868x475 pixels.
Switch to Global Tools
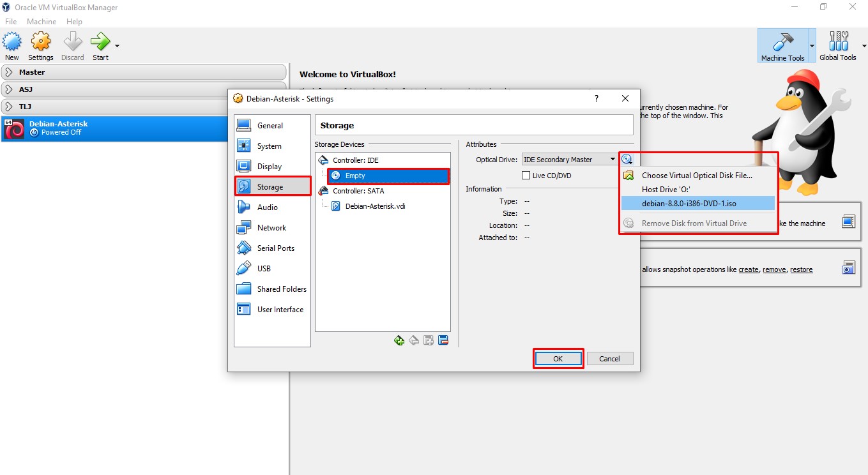pyautogui.click(x=837, y=45)
